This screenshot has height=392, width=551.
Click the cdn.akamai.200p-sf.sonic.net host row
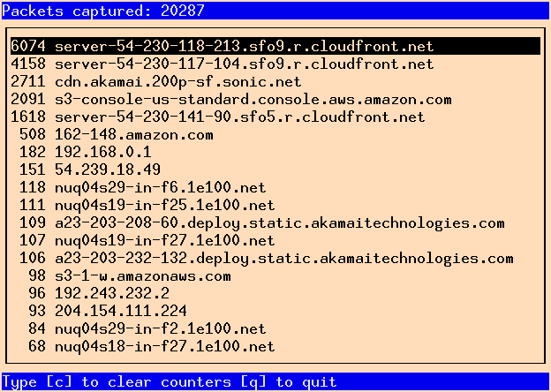275,81
